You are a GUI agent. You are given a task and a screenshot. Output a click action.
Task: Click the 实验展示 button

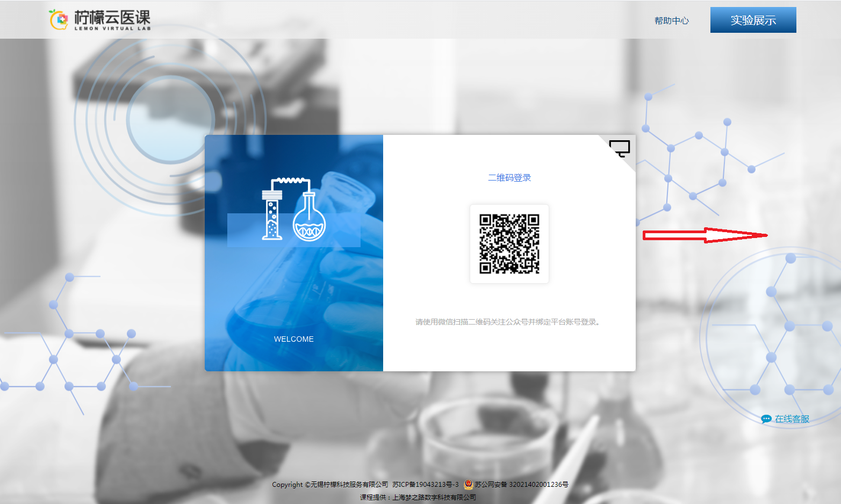point(753,20)
